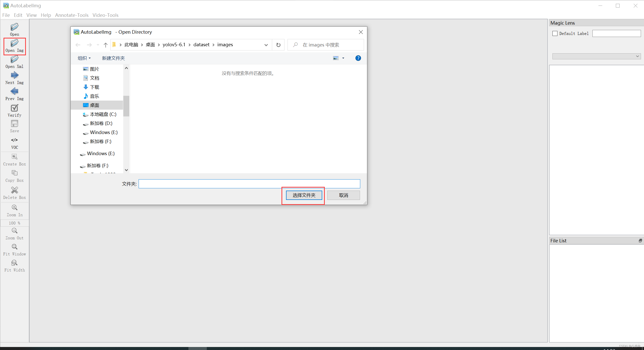
Task: Go to Prev Img
Action: pyautogui.click(x=15, y=94)
